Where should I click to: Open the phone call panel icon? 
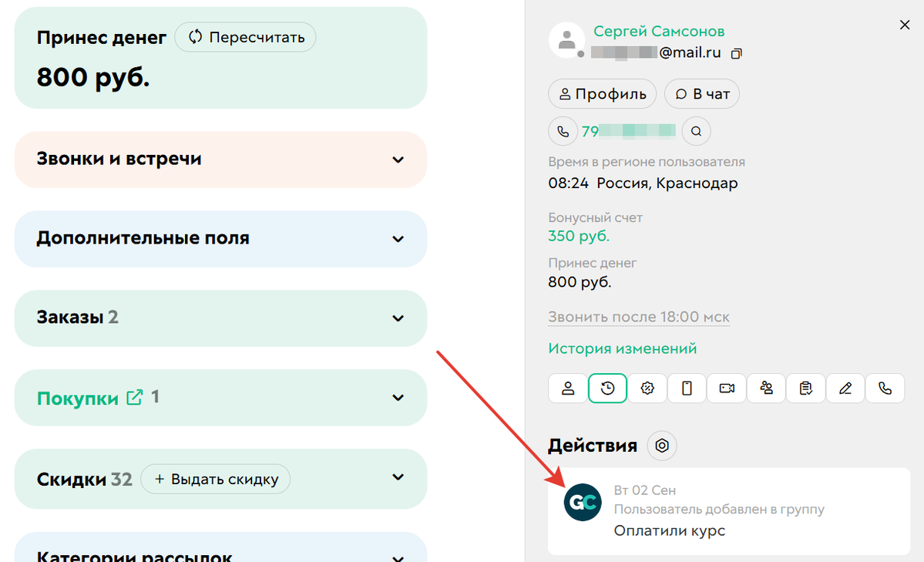pos(885,389)
